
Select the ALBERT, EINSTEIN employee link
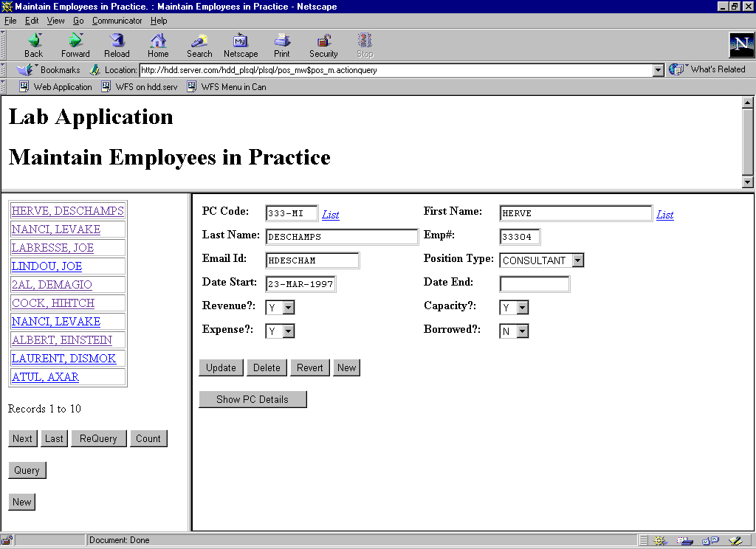[62, 340]
